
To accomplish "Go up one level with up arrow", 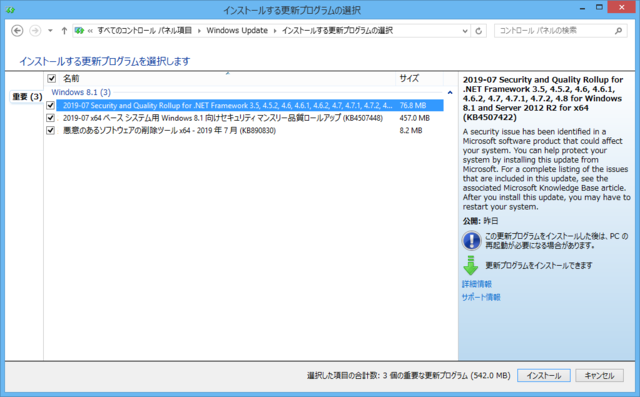I will pos(64,31).
